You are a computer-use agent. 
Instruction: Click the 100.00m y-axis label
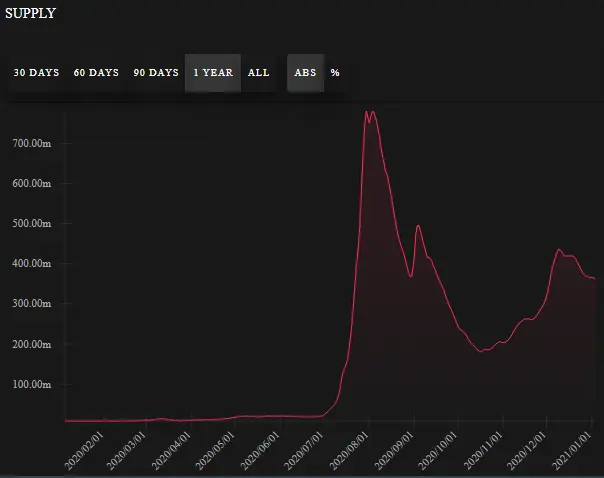(x=32, y=384)
